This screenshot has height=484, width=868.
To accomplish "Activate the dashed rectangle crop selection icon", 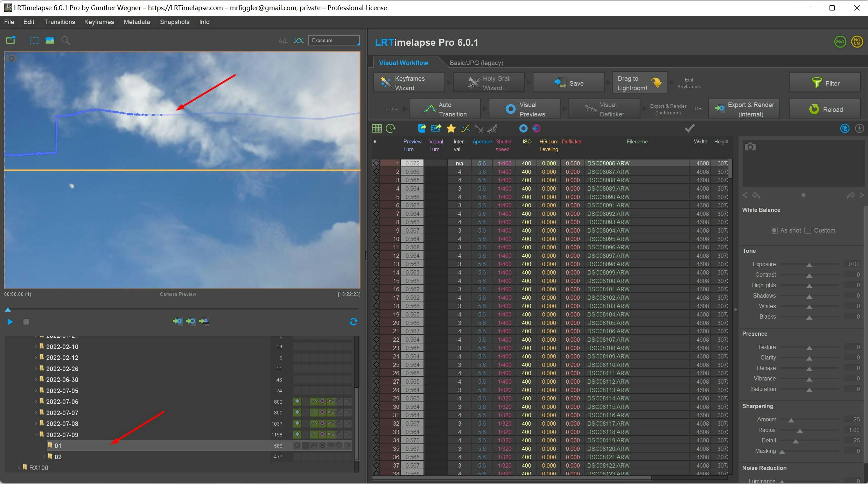I will tap(34, 40).
